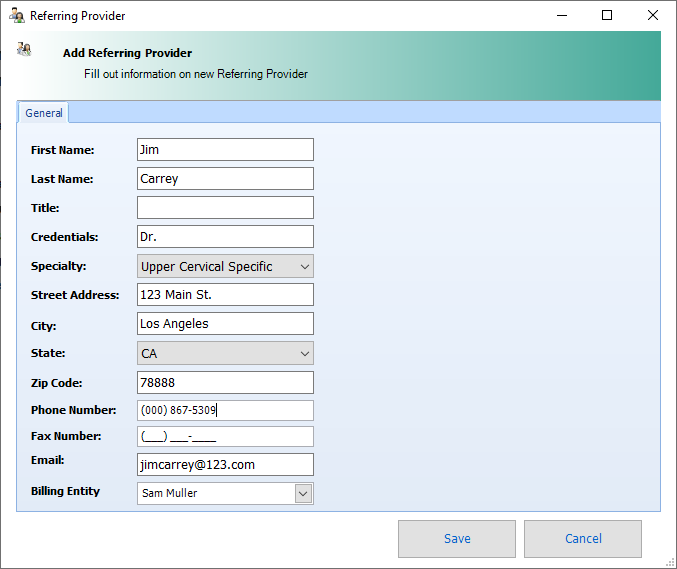Click the Credentials field with Dr.

225,237
